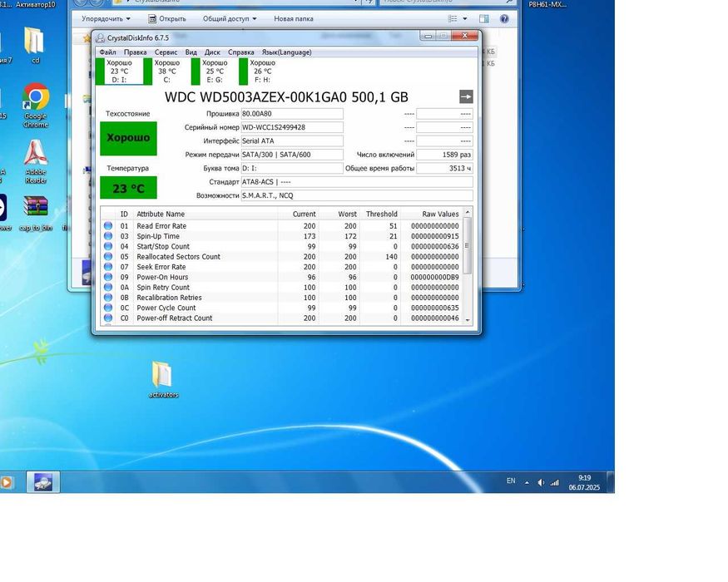
Task: Click Новая папка in the Explorer toolbar
Action: 294,18
